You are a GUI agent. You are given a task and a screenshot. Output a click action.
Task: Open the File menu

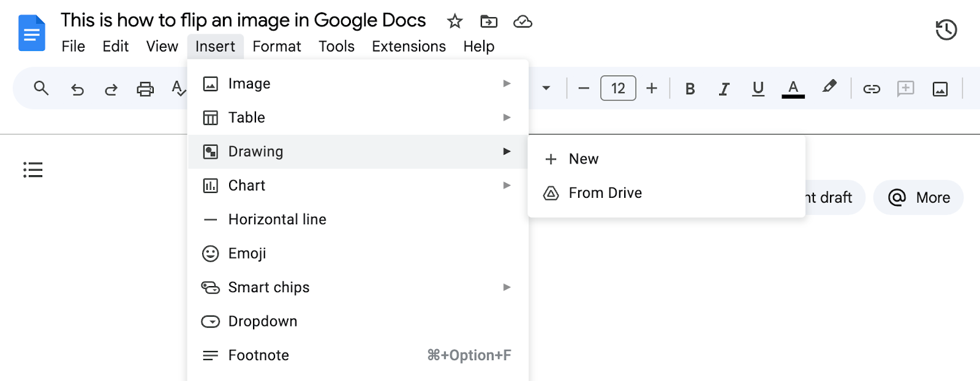pos(73,47)
